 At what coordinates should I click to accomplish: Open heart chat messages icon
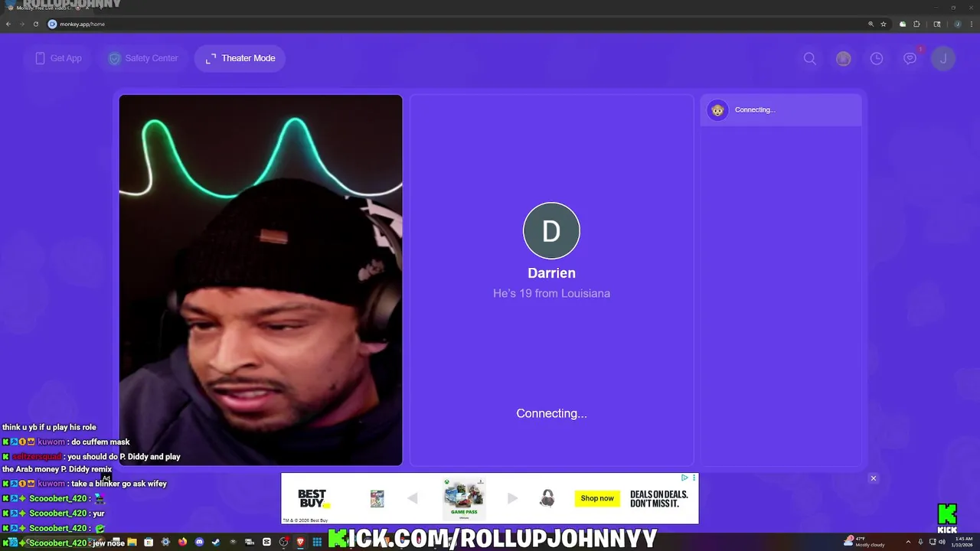(910, 58)
